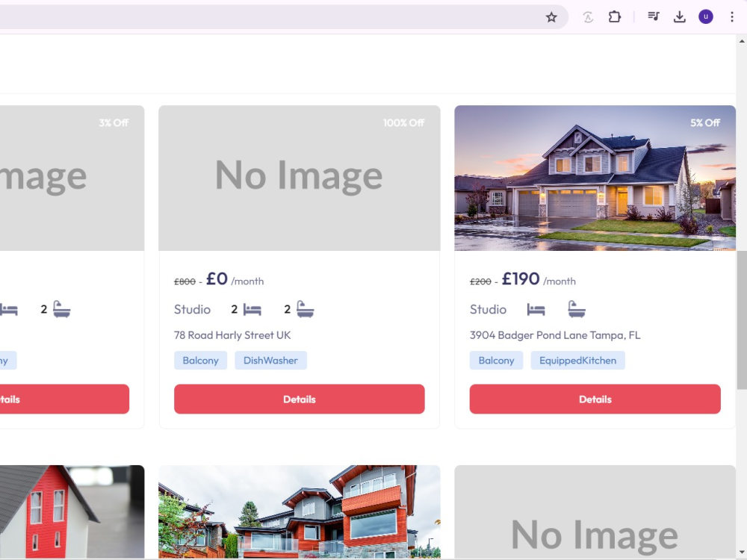This screenshot has height=560, width=747.
Task: Click the address 78 Road Harly Street UK
Action: pos(232,335)
